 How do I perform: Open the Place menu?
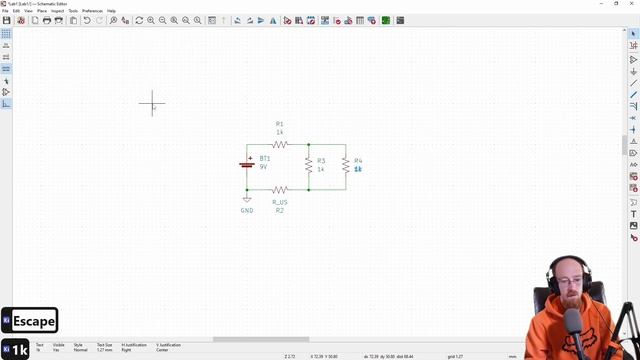(42, 11)
